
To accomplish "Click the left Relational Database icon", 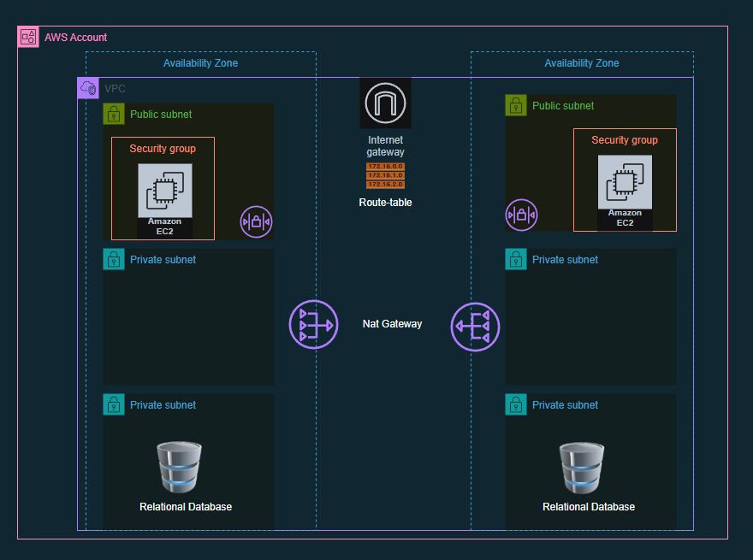I will [180, 468].
